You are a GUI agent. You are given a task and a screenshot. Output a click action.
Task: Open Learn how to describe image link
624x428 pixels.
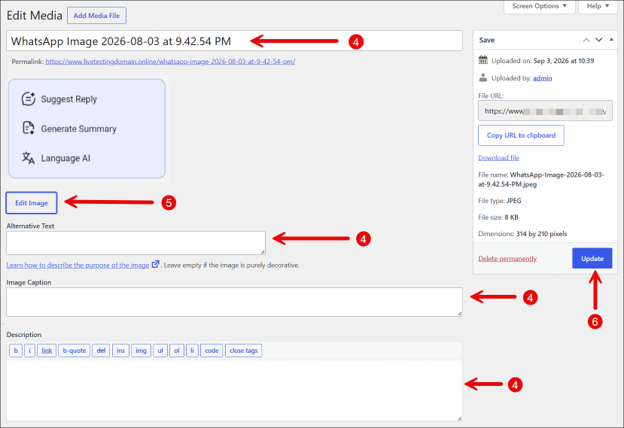coord(78,265)
